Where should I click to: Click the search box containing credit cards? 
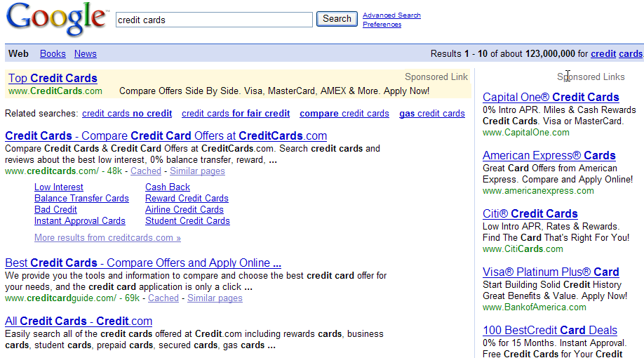click(214, 20)
